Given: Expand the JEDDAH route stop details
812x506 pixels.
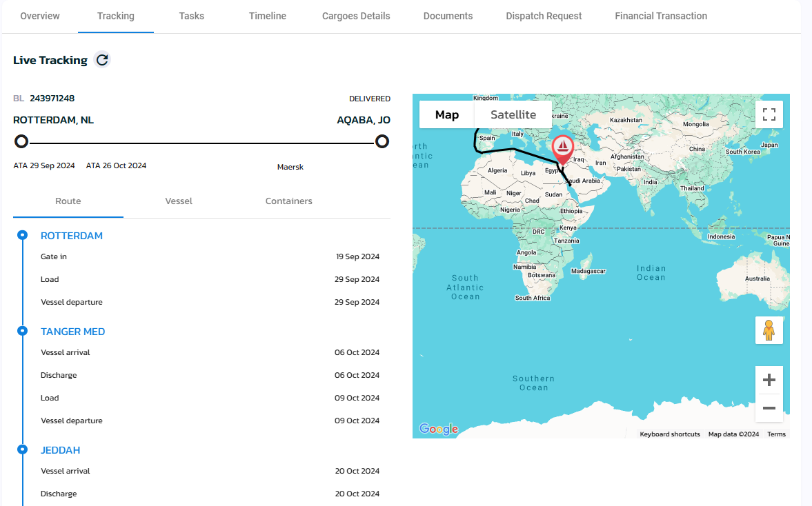Looking at the screenshot, I should pos(60,449).
